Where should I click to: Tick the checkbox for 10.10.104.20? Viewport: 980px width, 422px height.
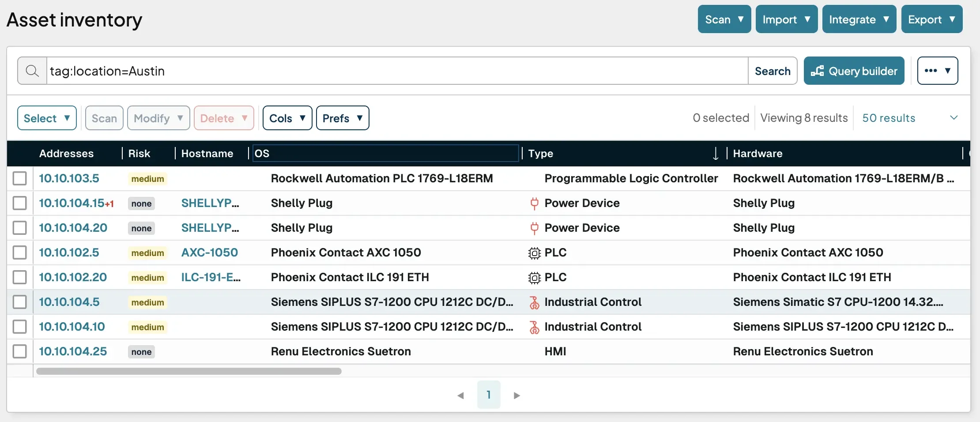coord(19,228)
